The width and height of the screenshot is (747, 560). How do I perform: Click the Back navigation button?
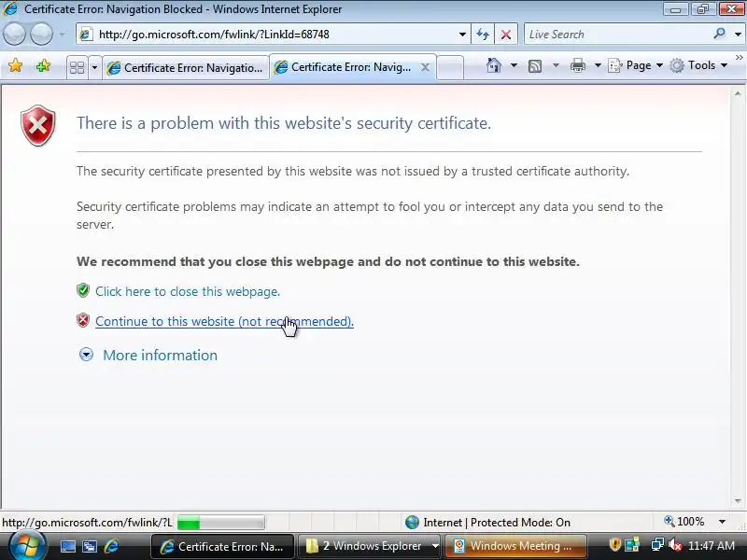point(15,35)
